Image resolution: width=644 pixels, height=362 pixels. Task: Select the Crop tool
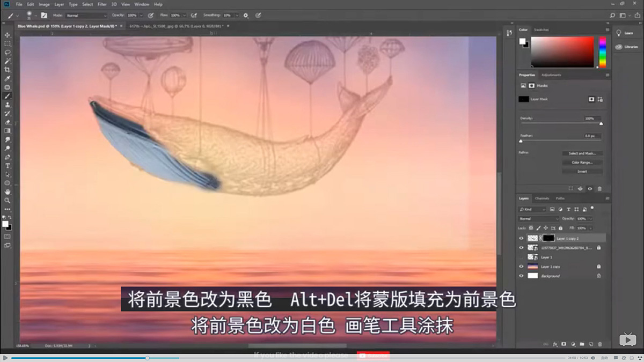pos(7,70)
